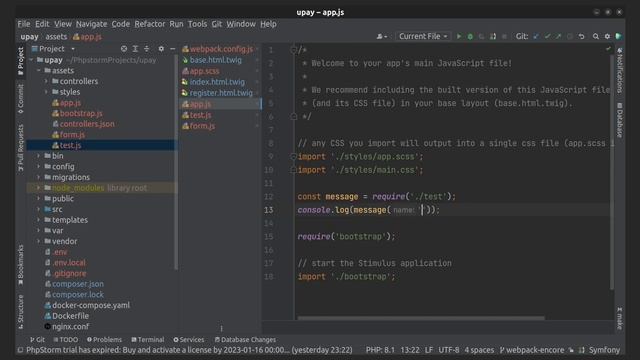Open the Structure tool window
The image size is (640, 360).
point(20,312)
